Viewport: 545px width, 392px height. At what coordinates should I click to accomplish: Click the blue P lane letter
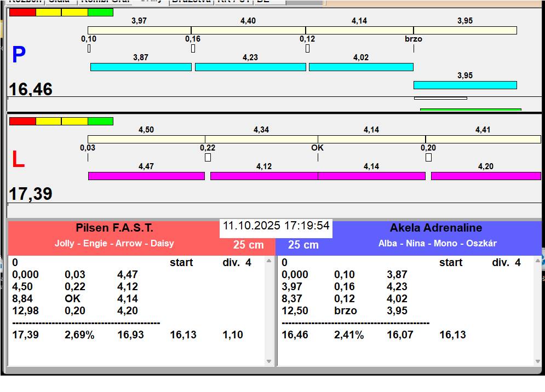pos(19,55)
